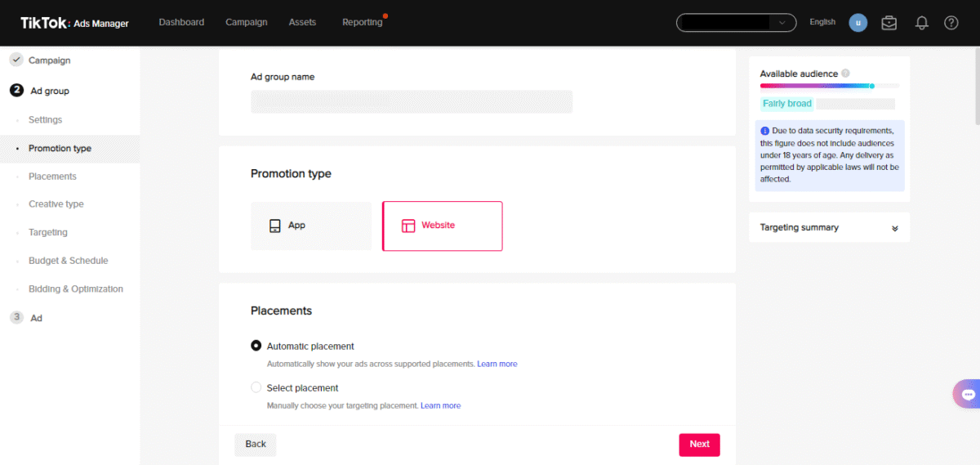Click Learn more under Automatic placement
Viewport: 980px width, 465px height.
point(497,364)
